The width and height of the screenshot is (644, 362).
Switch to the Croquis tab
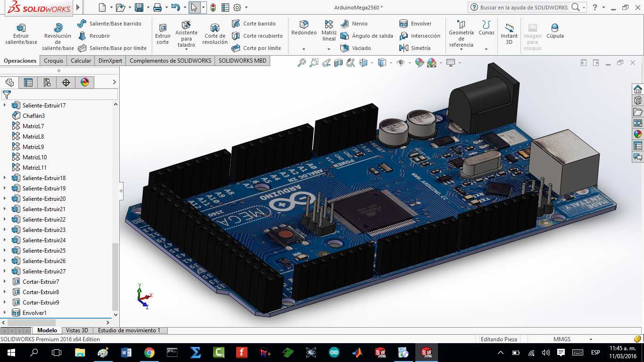click(x=54, y=61)
